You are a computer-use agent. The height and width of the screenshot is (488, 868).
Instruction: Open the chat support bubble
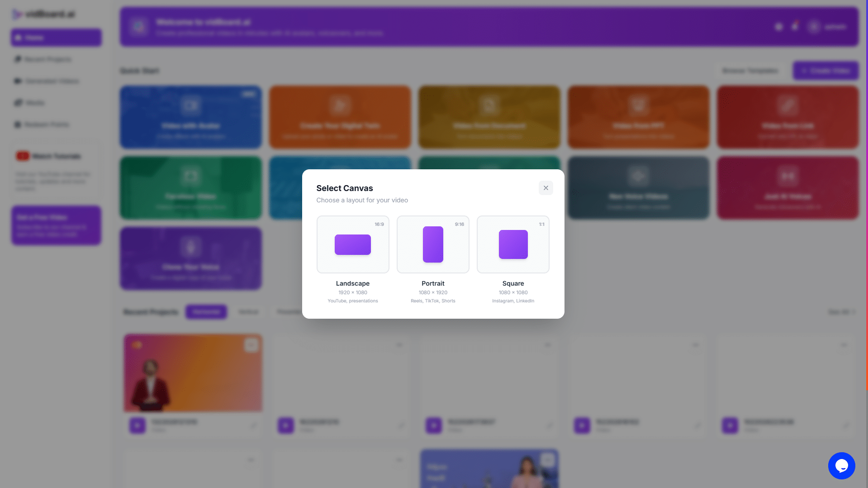pyautogui.click(x=841, y=465)
